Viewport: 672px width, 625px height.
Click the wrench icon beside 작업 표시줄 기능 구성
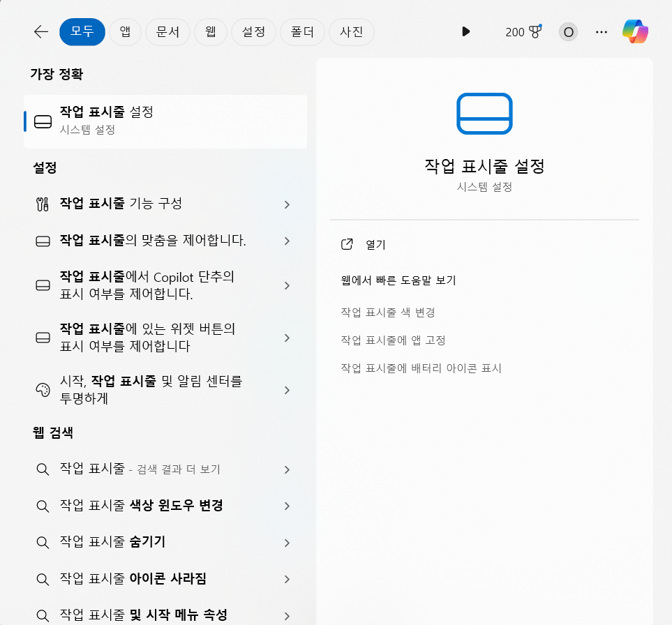click(x=43, y=204)
